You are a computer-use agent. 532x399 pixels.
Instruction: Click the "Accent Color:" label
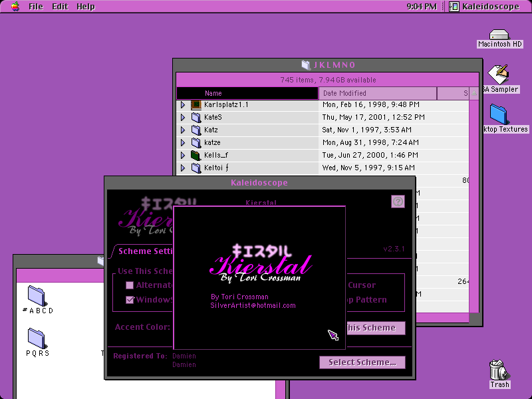142,327
